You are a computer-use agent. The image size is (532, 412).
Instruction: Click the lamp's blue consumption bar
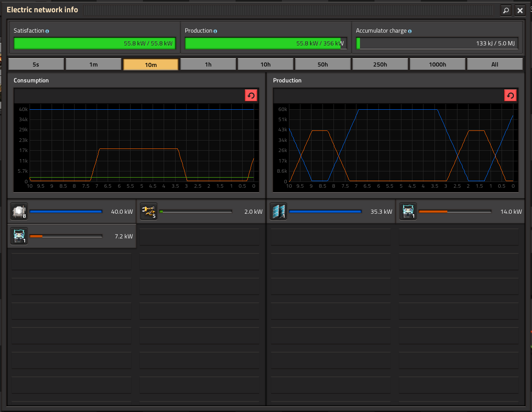66,212
